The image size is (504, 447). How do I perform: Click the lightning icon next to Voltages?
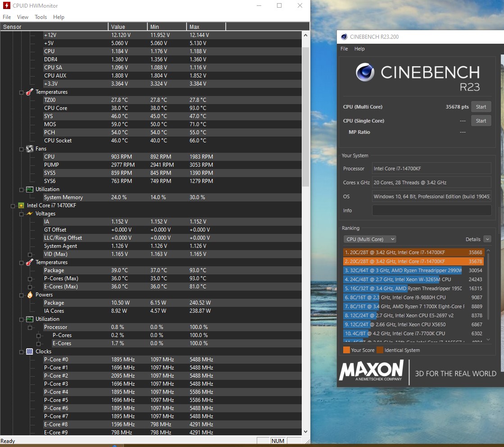tap(30, 214)
